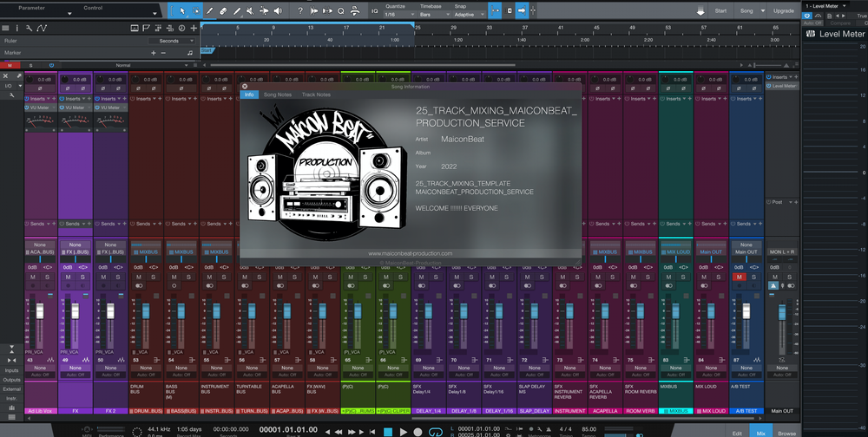The height and width of the screenshot is (437, 868).
Task: Select the Arrow tool in the toolbar
Action: tap(184, 10)
